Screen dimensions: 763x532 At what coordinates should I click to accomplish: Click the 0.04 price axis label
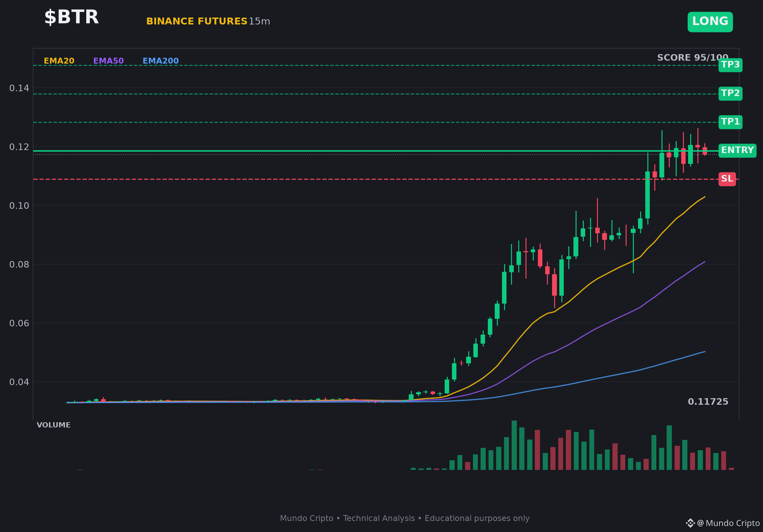19,382
